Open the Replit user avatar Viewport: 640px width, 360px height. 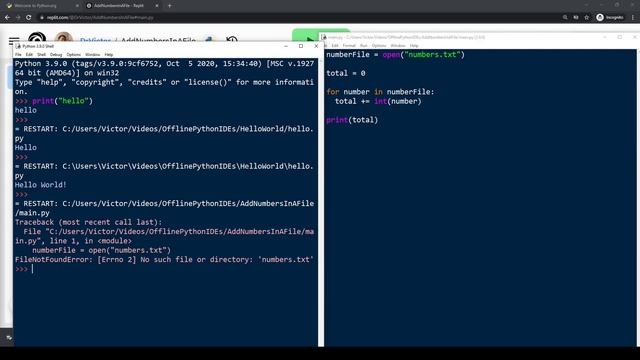[x=64, y=37]
